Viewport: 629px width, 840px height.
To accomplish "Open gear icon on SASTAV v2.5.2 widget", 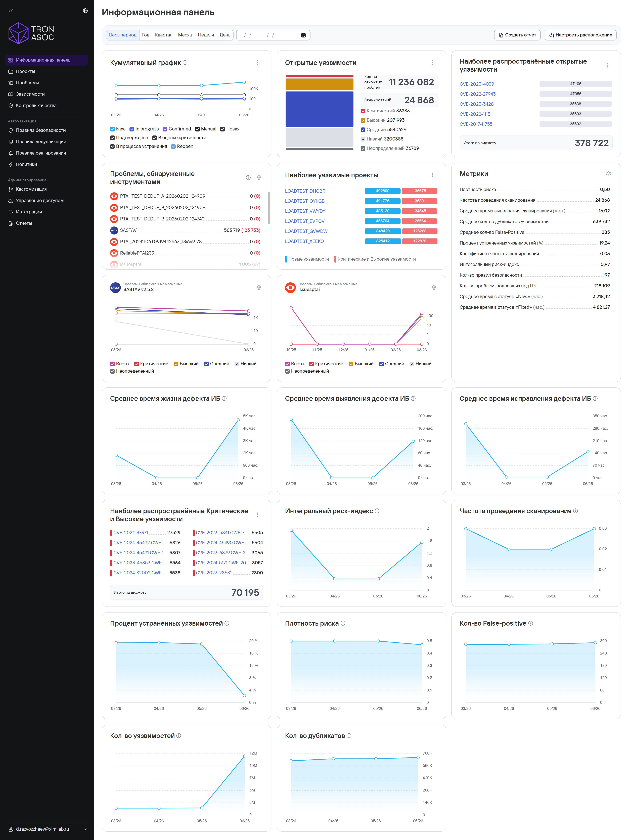I will [x=259, y=288].
